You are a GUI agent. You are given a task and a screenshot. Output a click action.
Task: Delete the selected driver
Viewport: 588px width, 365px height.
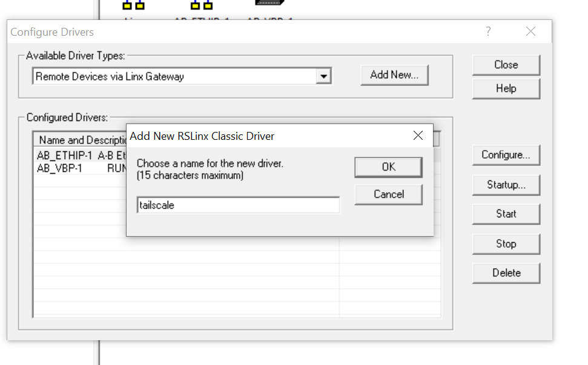tap(506, 273)
